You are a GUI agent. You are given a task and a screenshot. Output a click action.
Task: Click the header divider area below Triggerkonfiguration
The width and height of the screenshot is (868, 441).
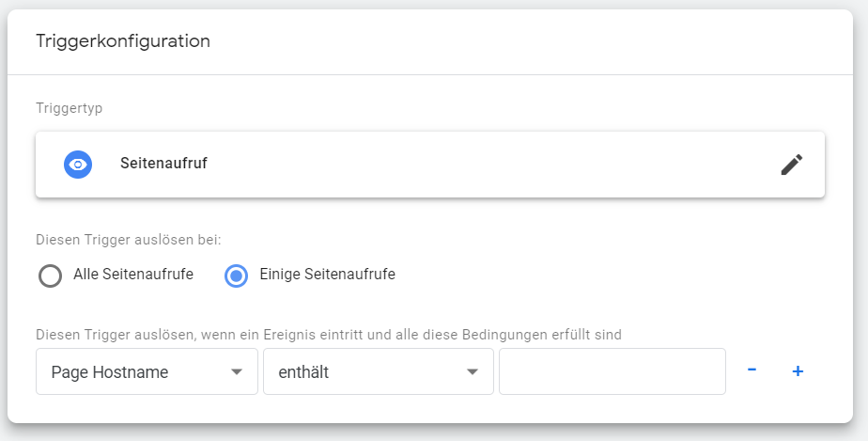[x=430, y=74]
